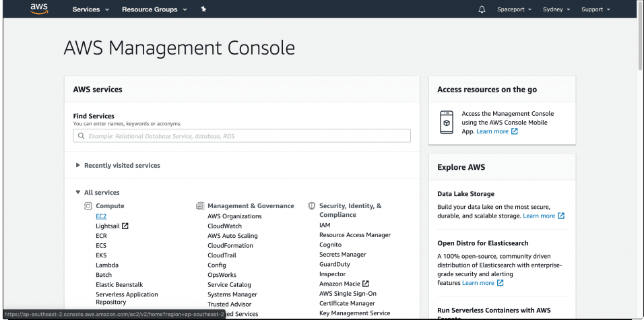Open the CloudWatch service link

pyautogui.click(x=224, y=226)
